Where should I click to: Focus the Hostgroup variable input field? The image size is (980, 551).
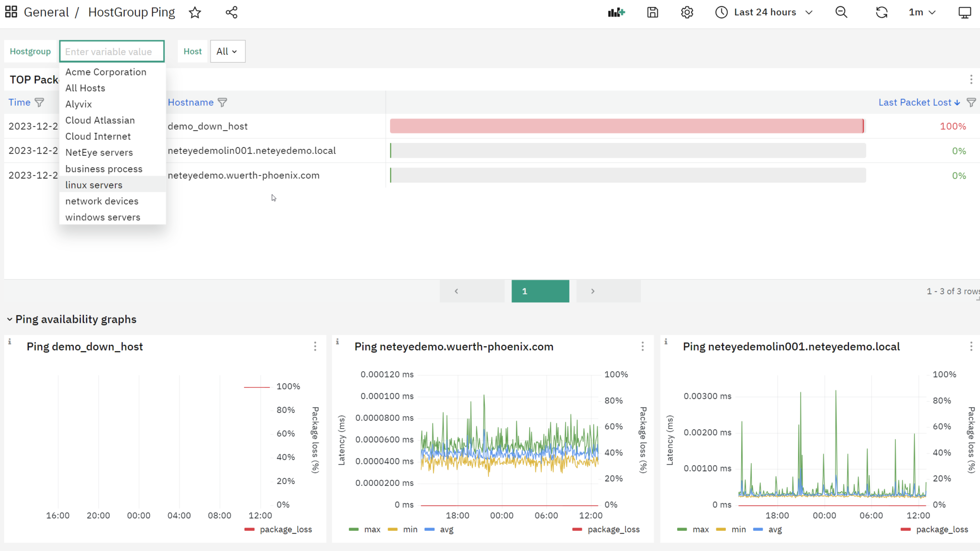[x=111, y=51]
